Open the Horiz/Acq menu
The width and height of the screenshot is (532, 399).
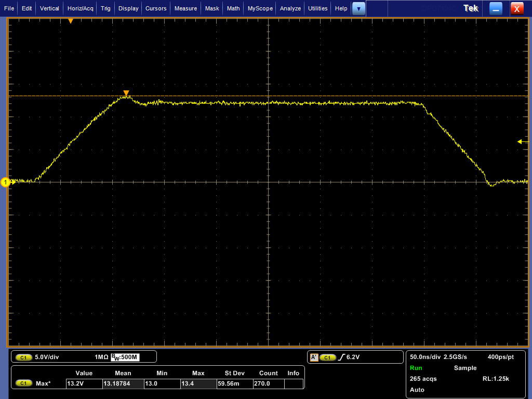81,8
